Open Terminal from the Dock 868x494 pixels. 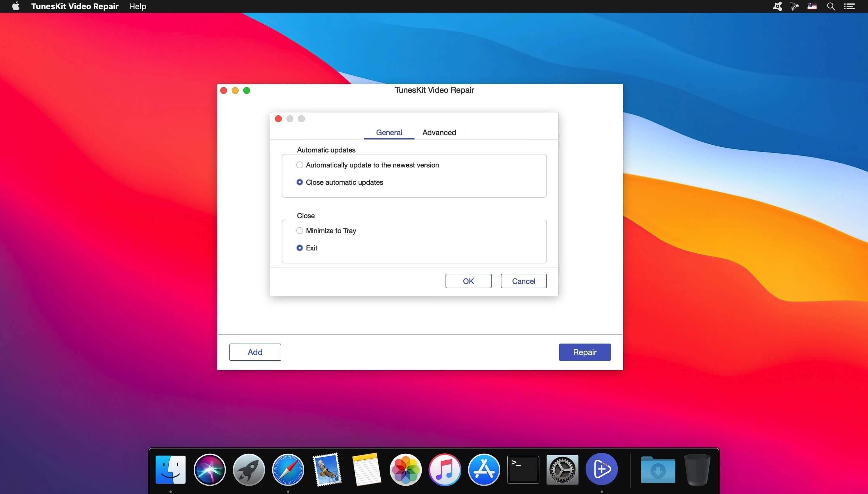click(x=523, y=469)
